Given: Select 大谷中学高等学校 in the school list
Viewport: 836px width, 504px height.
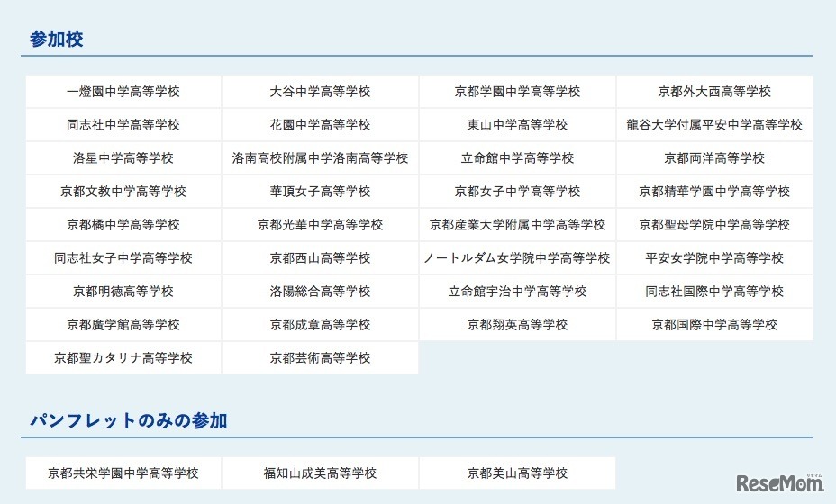Looking at the screenshot, I should pyautogui.click(x=320, y=92).
